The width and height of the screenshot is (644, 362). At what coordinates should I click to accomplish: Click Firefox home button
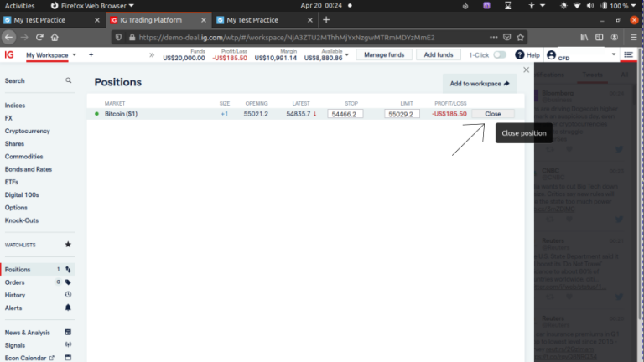pyautogui.click(x=55, y=38)
